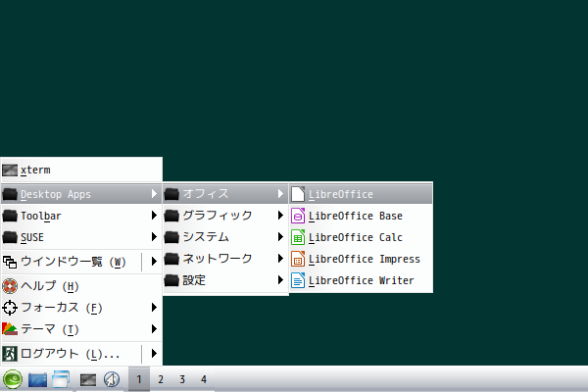588x392 pixels.
Task: Open the web browser taskbar icon
Action: click(x=112, y=379)
